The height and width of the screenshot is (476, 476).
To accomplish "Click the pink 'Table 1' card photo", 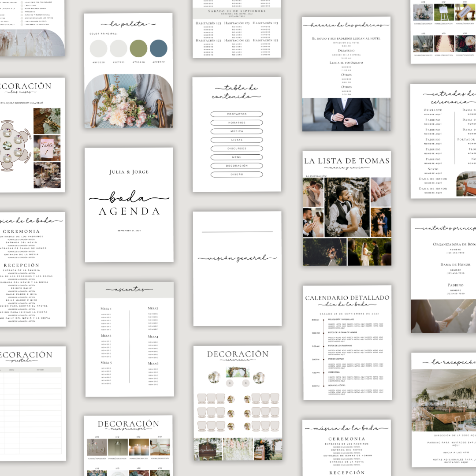I will pos(47,148).
